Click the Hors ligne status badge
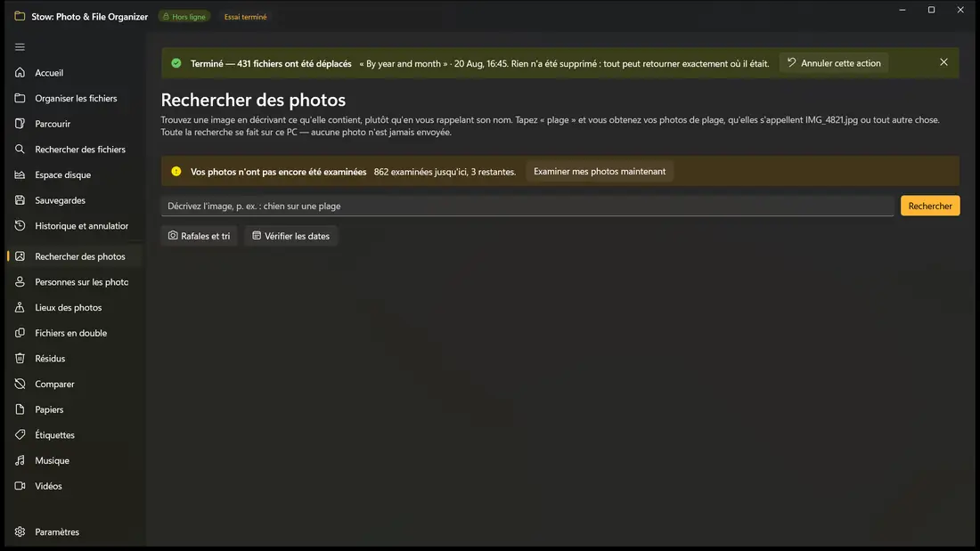This screenshot has height=551, width=980. coord(184,17)
